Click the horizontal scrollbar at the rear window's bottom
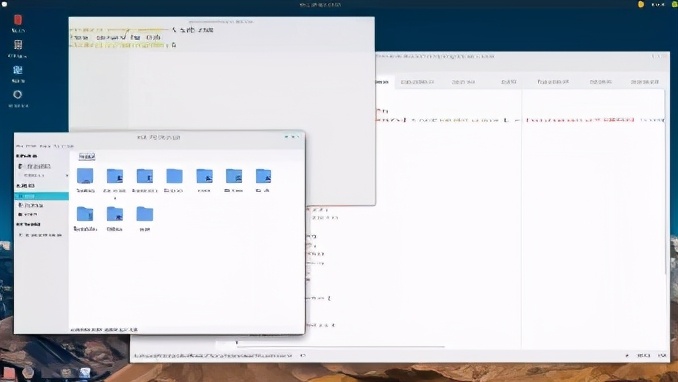Image resolution: width=678 pixels, height=382 pixels. 340,346
